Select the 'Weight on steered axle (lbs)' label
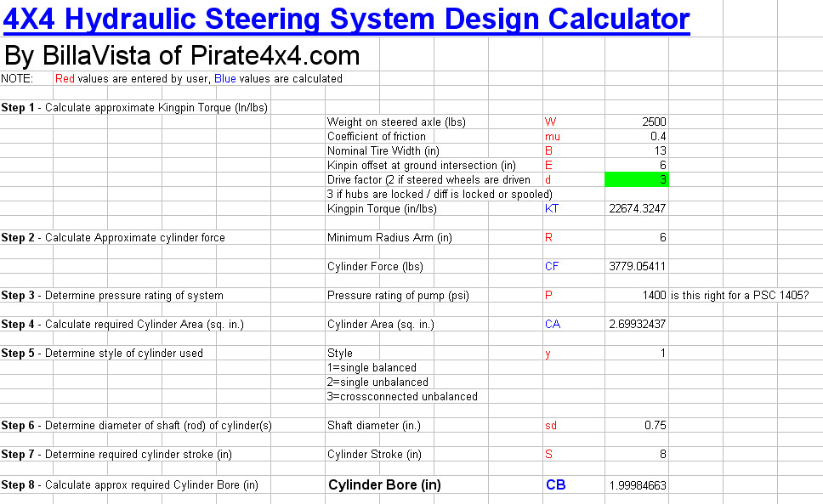The height and width of the screenshot is (504, 823). 396,122
